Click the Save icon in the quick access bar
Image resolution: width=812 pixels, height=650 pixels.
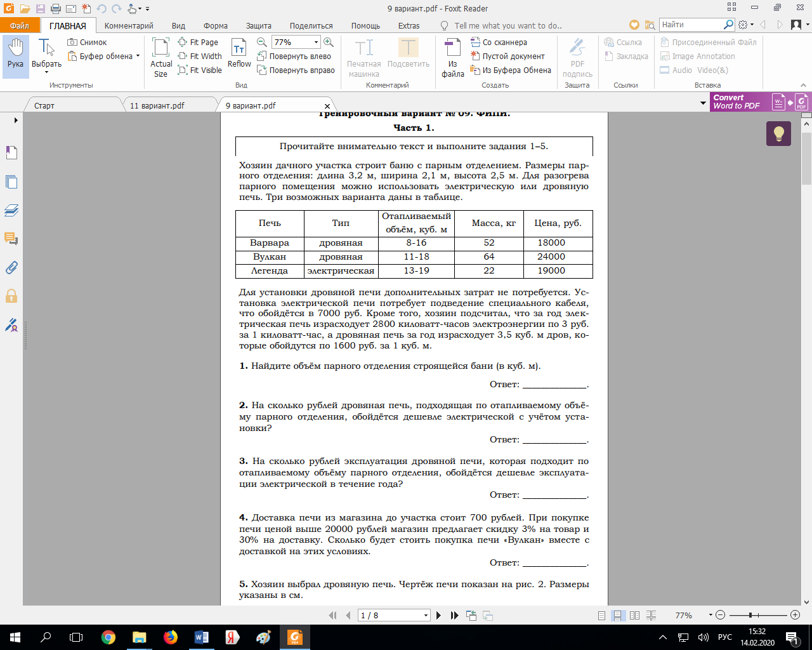point(41,9)
